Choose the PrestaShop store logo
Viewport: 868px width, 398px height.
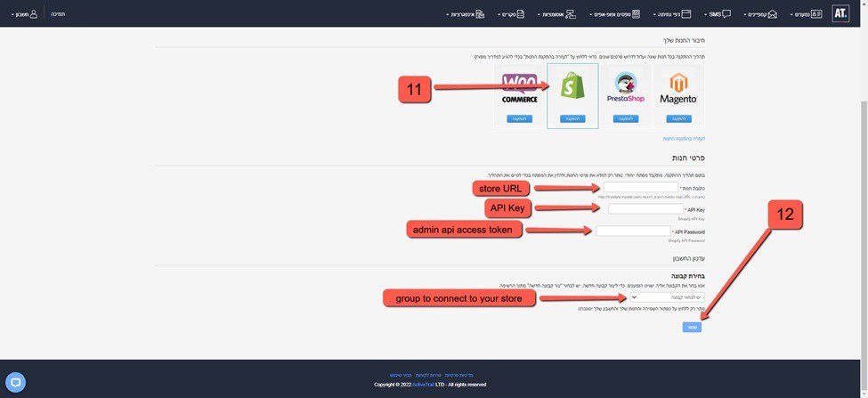tap(625, 89)
